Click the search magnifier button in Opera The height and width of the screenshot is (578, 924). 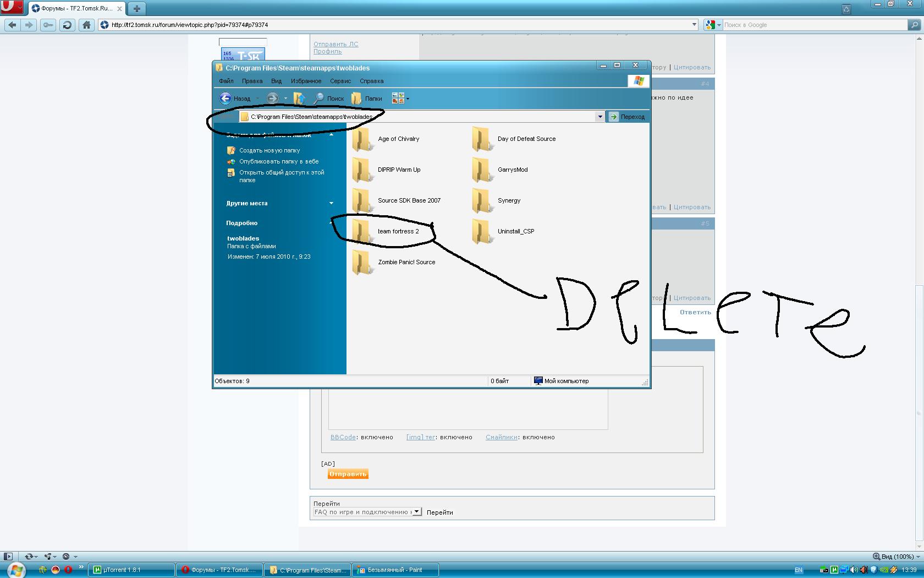[x=914, y=25]
